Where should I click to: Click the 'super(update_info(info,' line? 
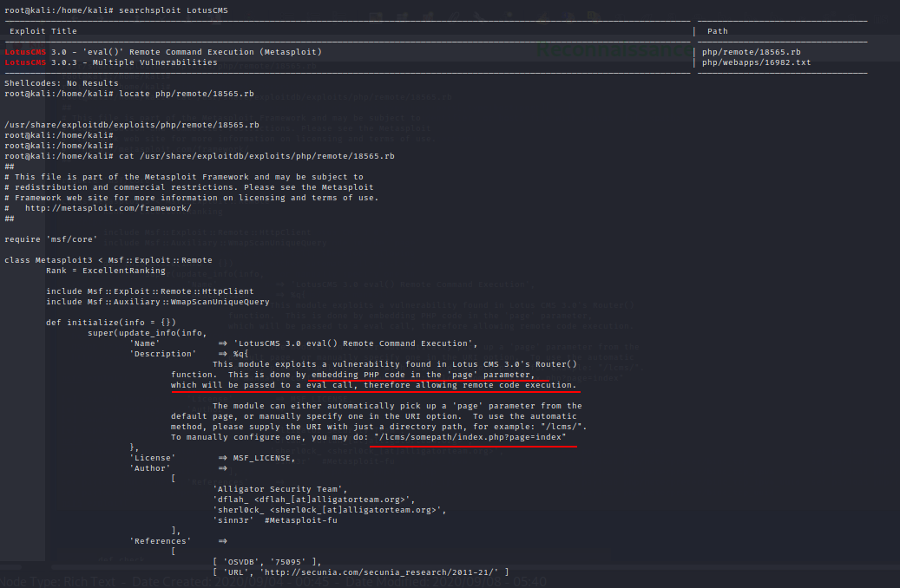(147, 333)
